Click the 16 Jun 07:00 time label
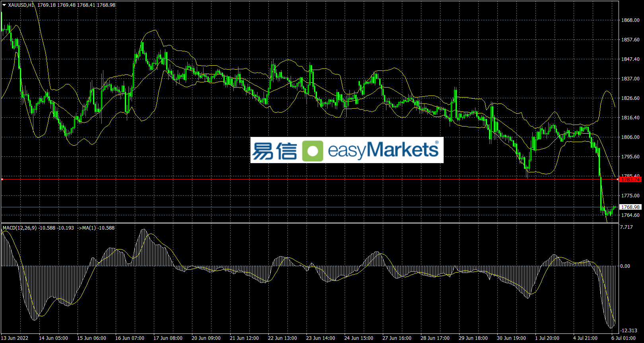The height and width of the screenshot is (343, 644). 130,338
